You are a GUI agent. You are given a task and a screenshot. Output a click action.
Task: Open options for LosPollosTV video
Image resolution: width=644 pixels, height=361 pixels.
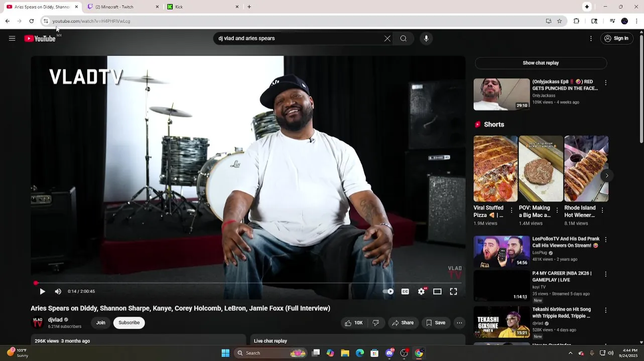(x=605, y=240)
